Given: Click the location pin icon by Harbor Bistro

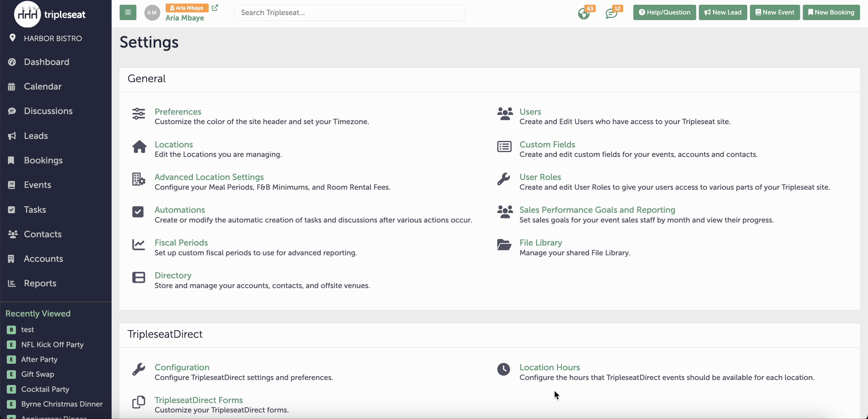Looking at the screenshot, I should (x=12, y=38).
